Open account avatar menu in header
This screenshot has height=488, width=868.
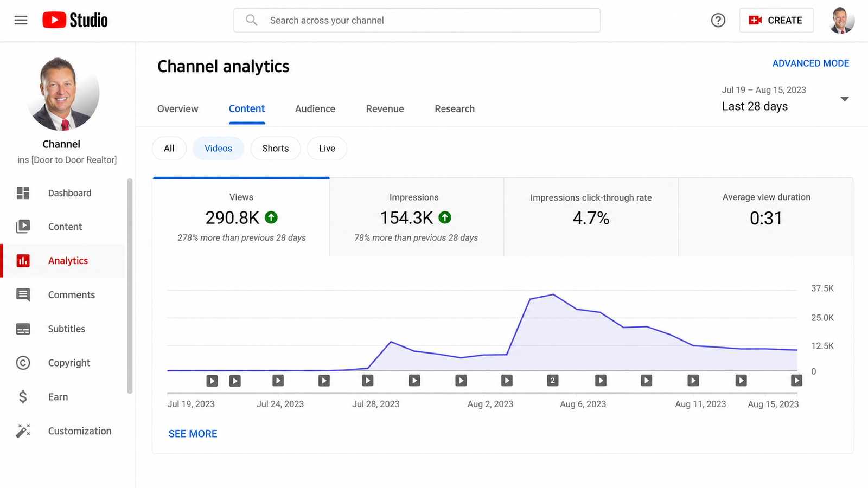(x=841, y=20)
